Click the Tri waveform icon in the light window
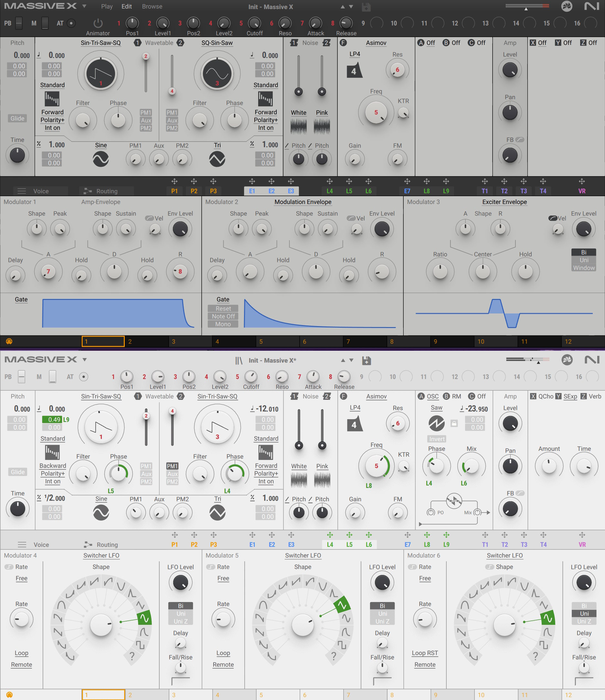Image resolution: width=605 pixels, height=700 pixels. 217,513
